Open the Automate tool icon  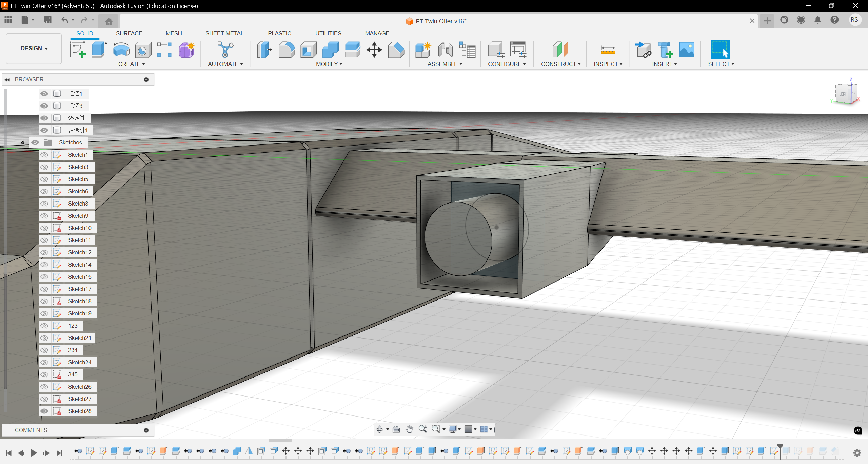[225, 50]
